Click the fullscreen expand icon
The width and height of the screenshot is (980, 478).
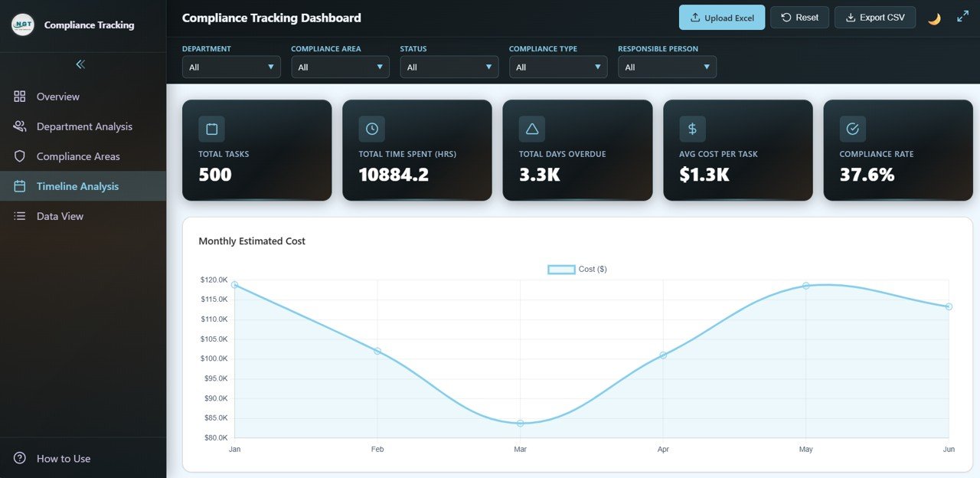tap(963, 17)
